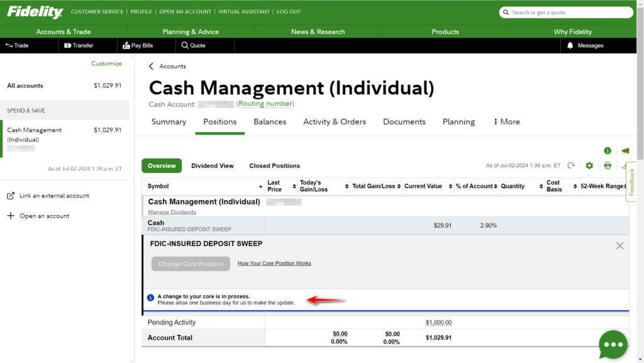Screen dimensions: 644x363
Task: Open How Your Core Position Works
Action: 274,263
